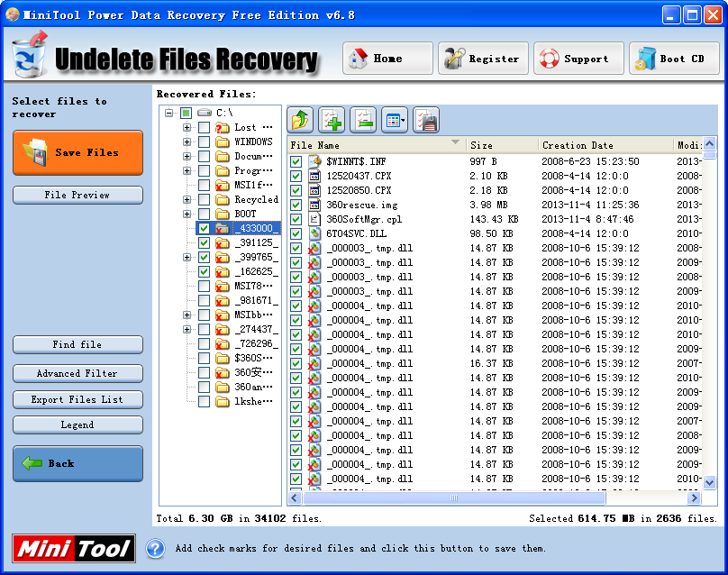Toggle the C:\ root checkbox

click(186, 113)
